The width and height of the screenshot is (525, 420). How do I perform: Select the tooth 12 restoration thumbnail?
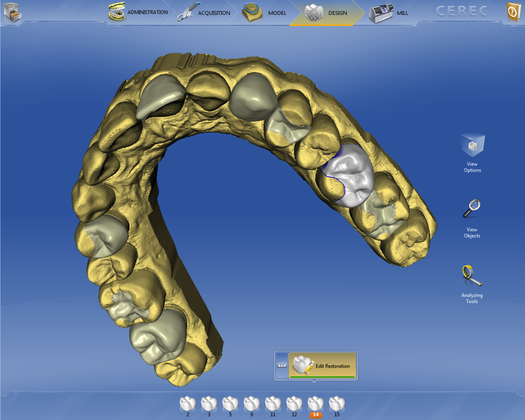click(293, 403)
